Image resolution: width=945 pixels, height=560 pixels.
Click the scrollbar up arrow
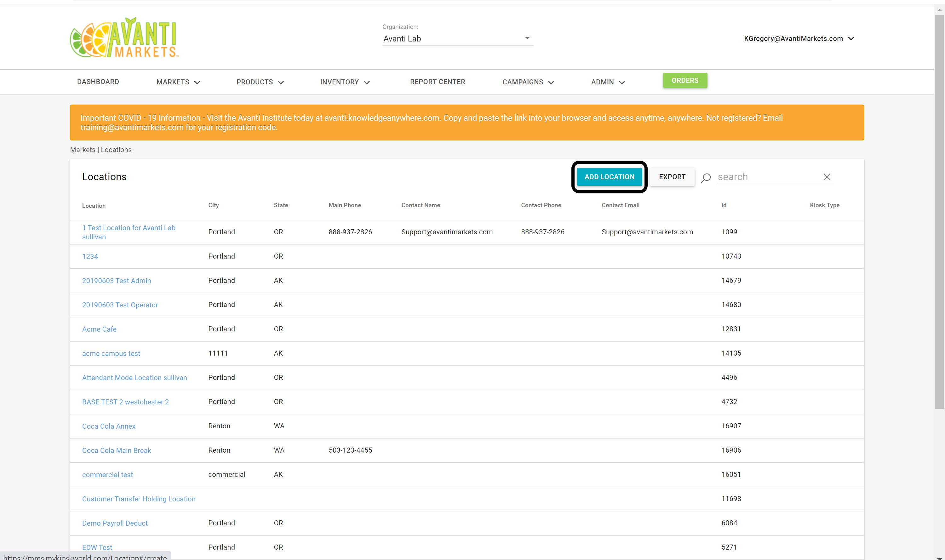click(x=939, y=10)
